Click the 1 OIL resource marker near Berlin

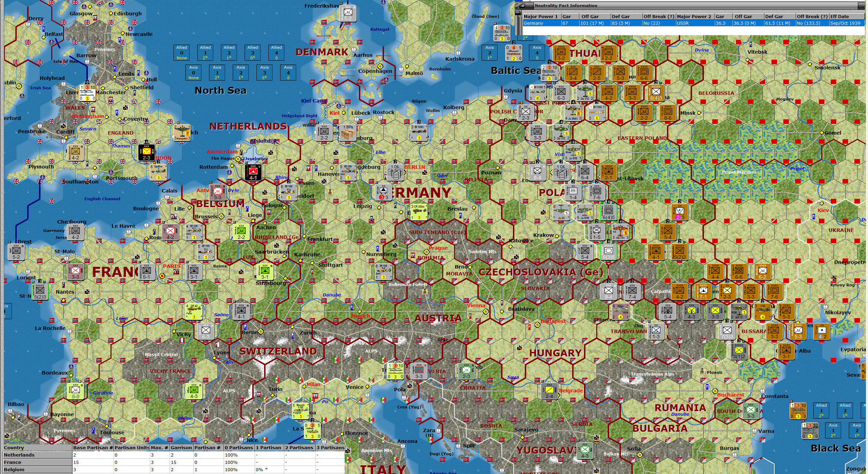click(395, 172)
